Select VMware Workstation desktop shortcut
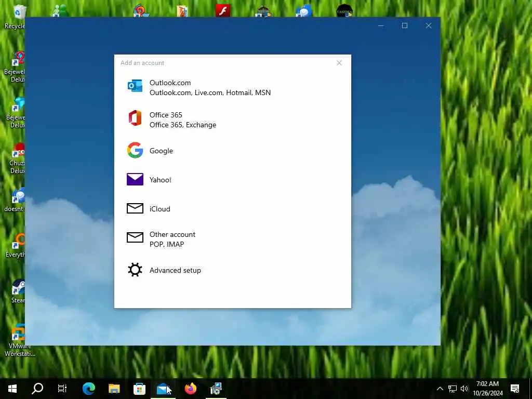Screen dimensions: 532x399 point(19,341)
